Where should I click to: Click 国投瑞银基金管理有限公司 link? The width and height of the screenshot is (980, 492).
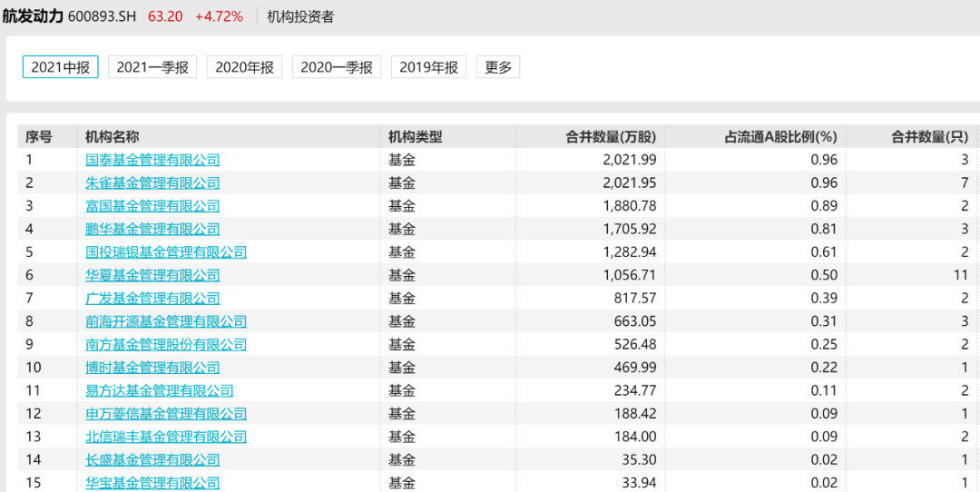166,252
